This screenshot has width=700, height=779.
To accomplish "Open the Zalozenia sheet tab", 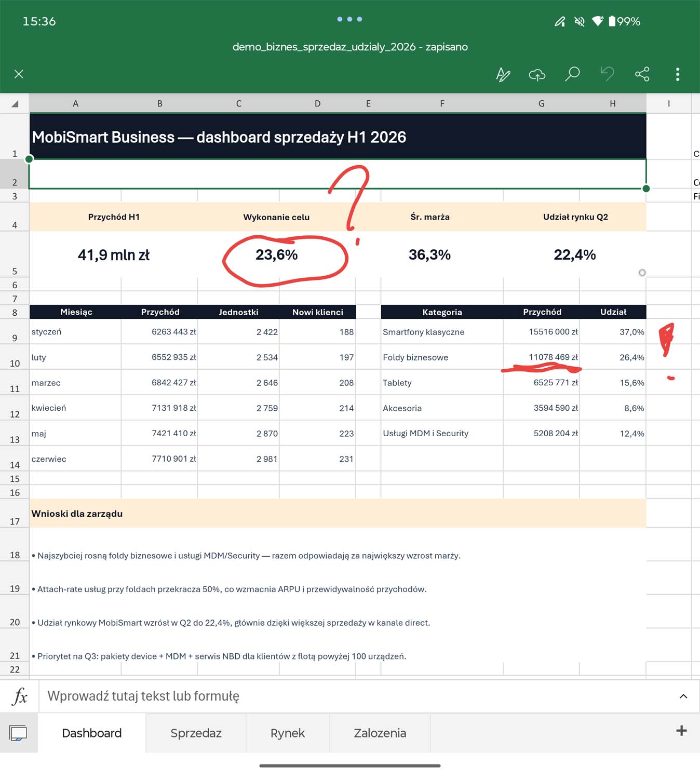I will click(380, 733).
